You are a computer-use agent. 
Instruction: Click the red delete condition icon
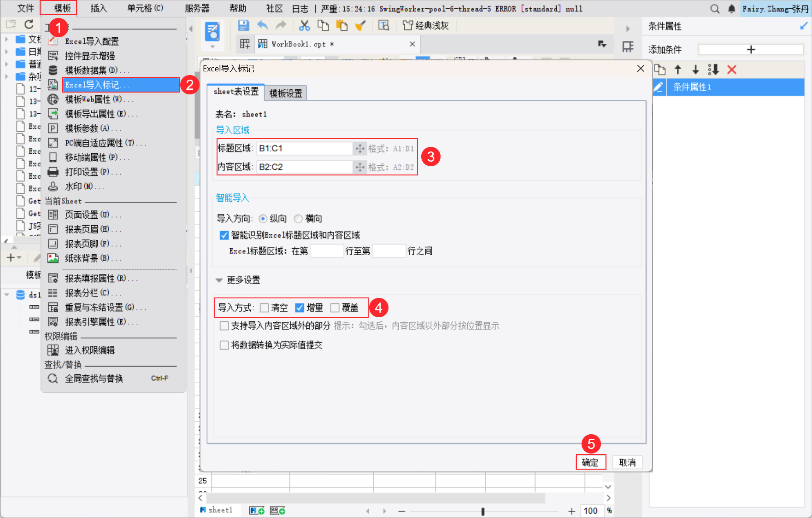732,70
